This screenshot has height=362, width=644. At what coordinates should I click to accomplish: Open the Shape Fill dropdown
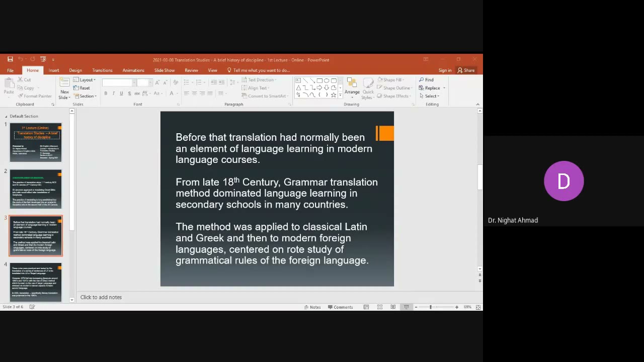tap(390, 80)
